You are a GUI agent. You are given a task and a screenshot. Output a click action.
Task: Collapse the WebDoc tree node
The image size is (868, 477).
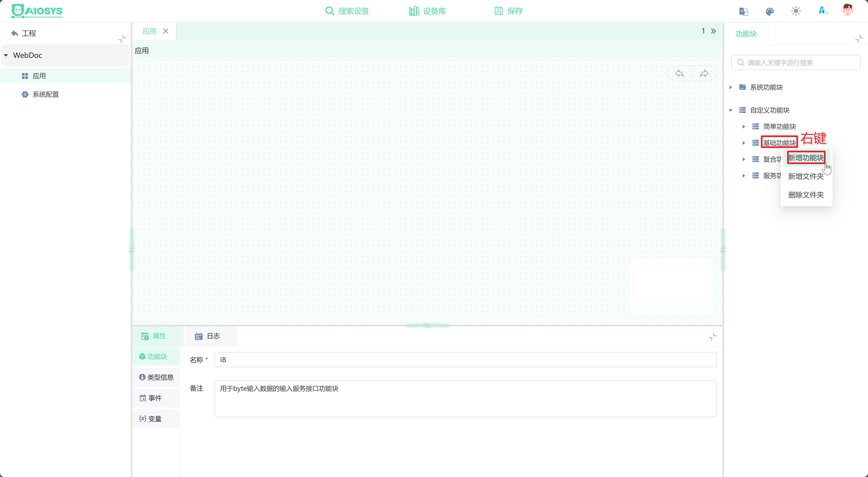click(6, 55)
